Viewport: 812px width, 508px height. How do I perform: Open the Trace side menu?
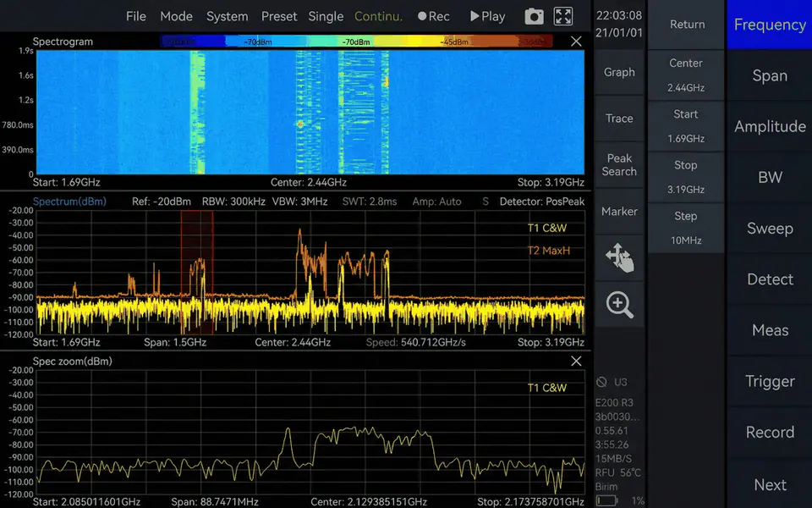[x=619, y=119]
